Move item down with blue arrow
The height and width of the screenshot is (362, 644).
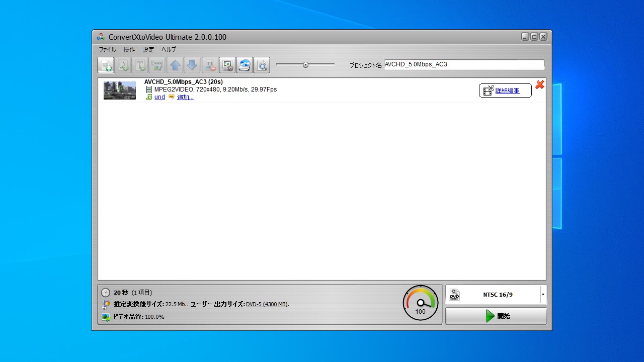(x=192, y=65)
